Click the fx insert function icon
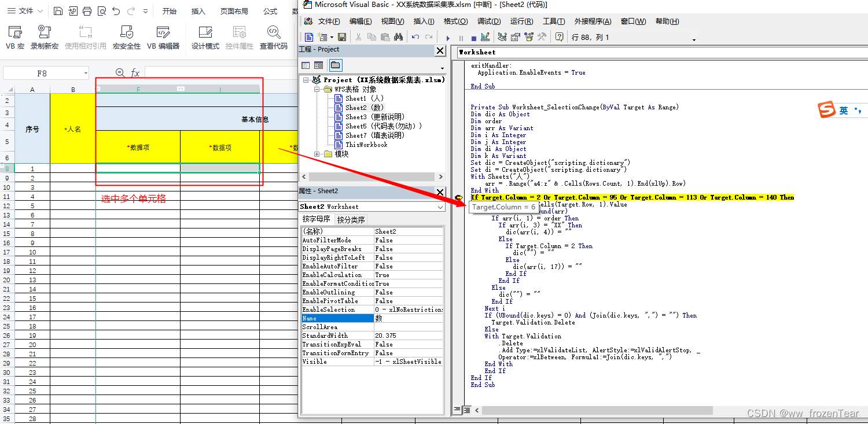The image size is (868, 424). tap(135, 73)
